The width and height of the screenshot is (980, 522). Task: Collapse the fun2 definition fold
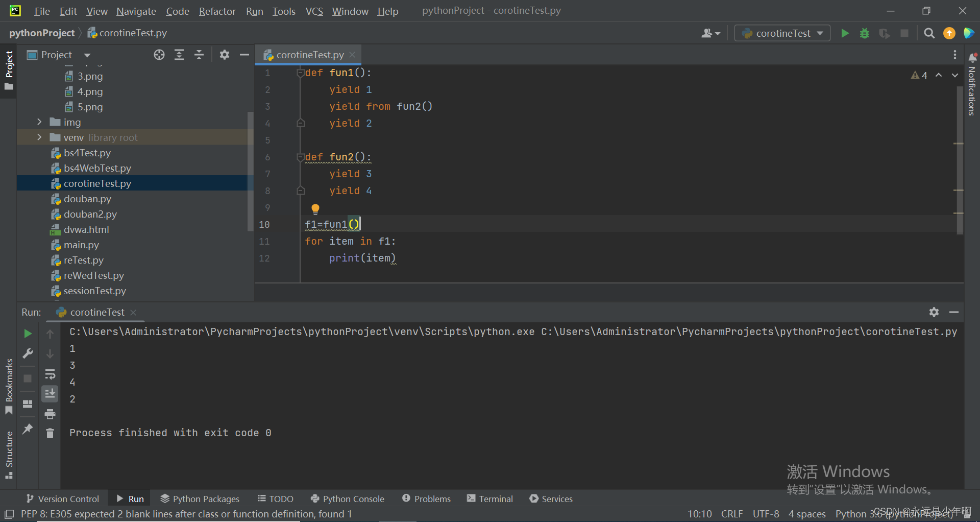pyautogui.click(x=301, y=157)
